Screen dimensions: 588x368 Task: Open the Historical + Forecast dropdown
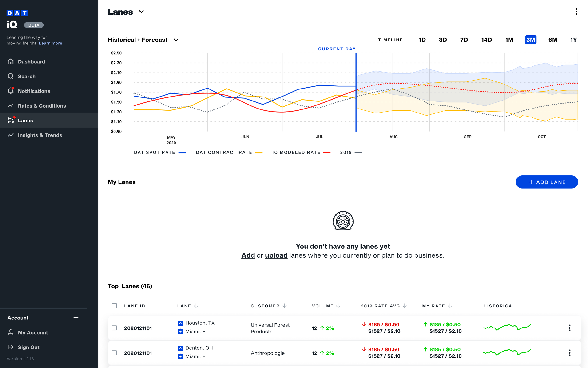[x=176, y=40]
